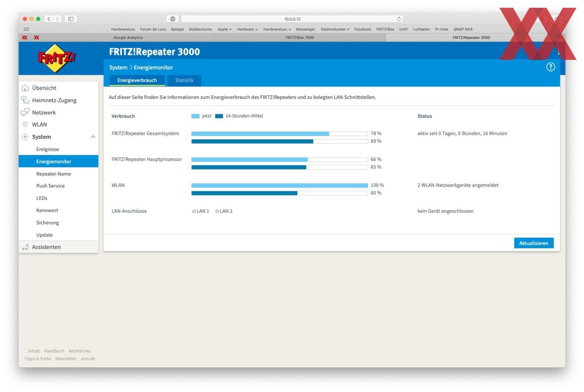This screenshot has height=392, width=584.
Task: Collapse the System menu chevron
Action: pos(93,137)
